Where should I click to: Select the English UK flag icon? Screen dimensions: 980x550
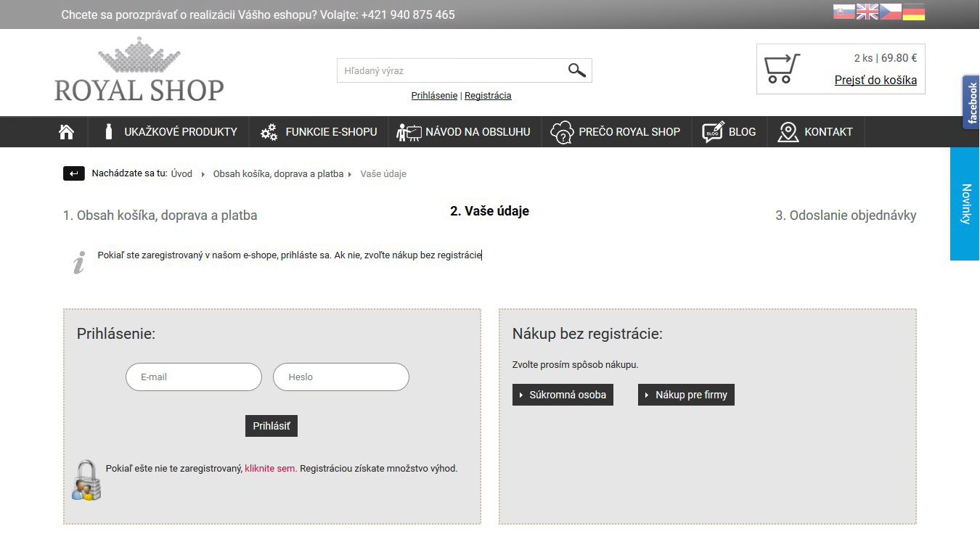[867, 12]
